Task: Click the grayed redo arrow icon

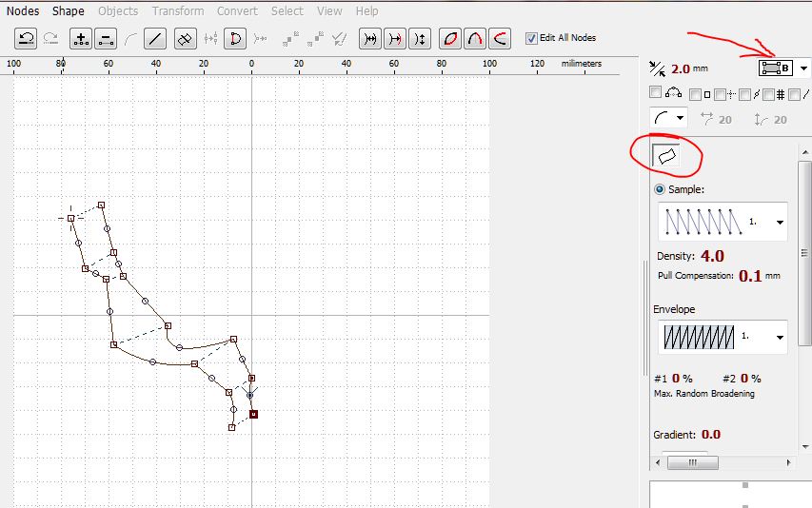Action: pyautogui.click(x=50, y=38)
